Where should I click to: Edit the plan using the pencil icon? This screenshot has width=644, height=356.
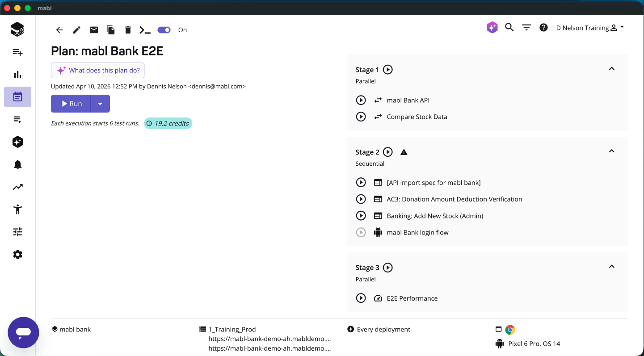[76, 29]
